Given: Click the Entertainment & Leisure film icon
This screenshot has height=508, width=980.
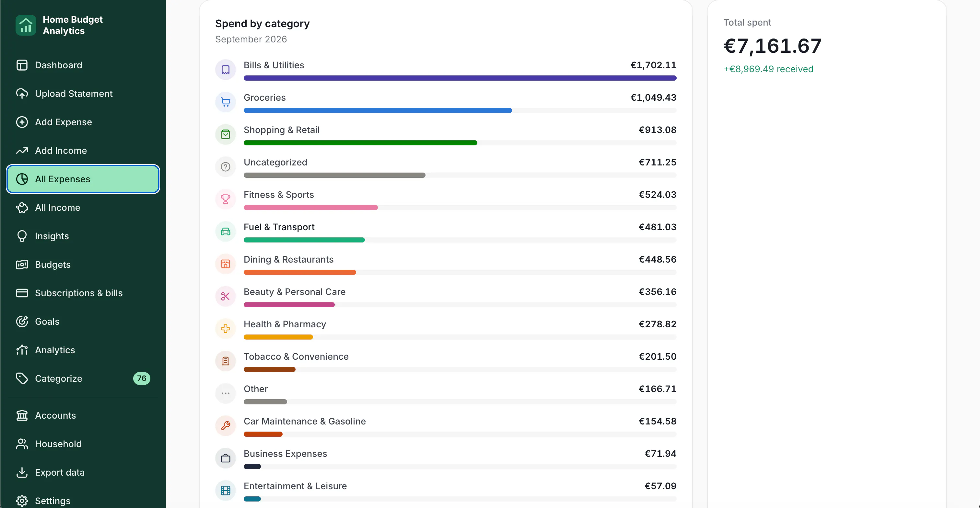Looking at the screenshot, I should pyautogui.click(x=226, y=491).
